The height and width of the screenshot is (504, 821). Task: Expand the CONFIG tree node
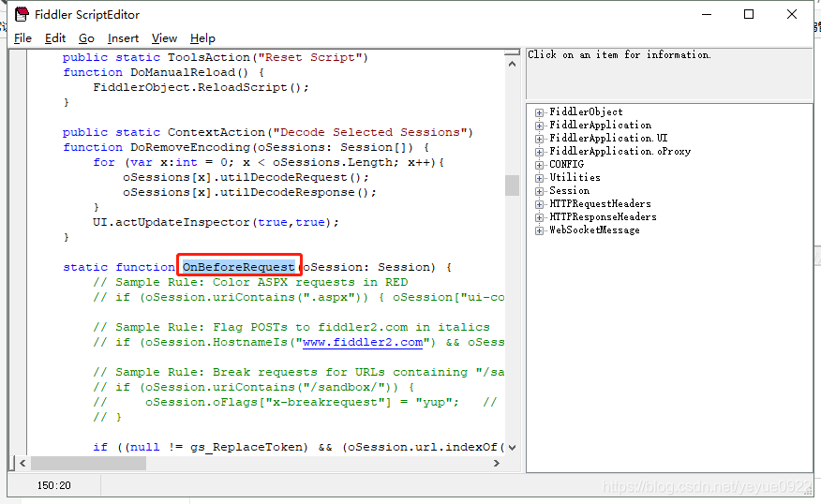click(540, 165)
